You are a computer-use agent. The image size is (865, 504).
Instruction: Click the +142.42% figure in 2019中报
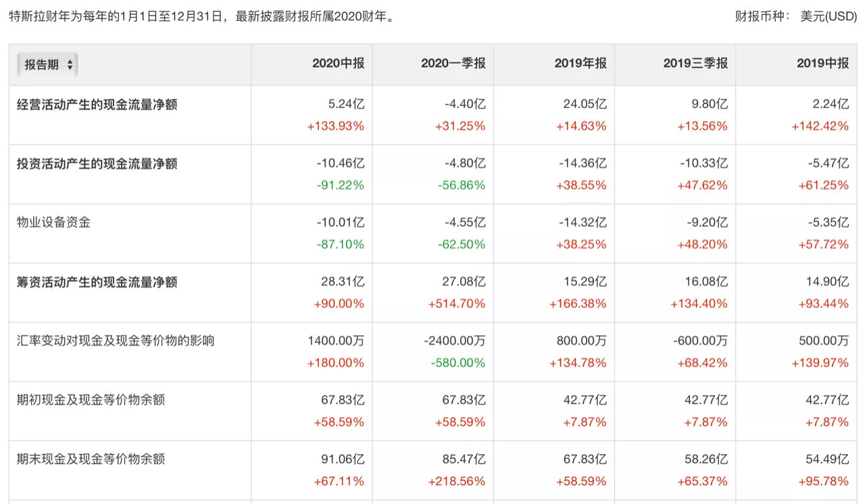tap(820, 126)
